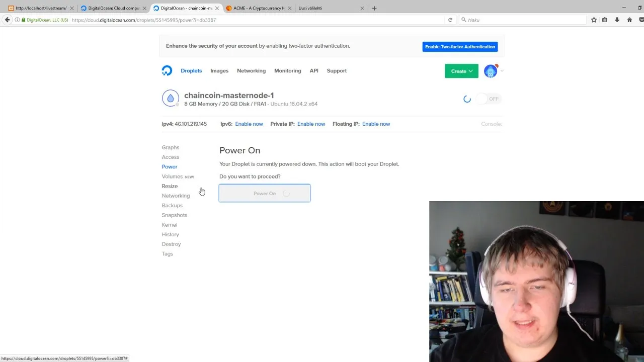Click the loading spinner next to power switch
The height and width of the screenshot is (362, 644).
point(467,99)
